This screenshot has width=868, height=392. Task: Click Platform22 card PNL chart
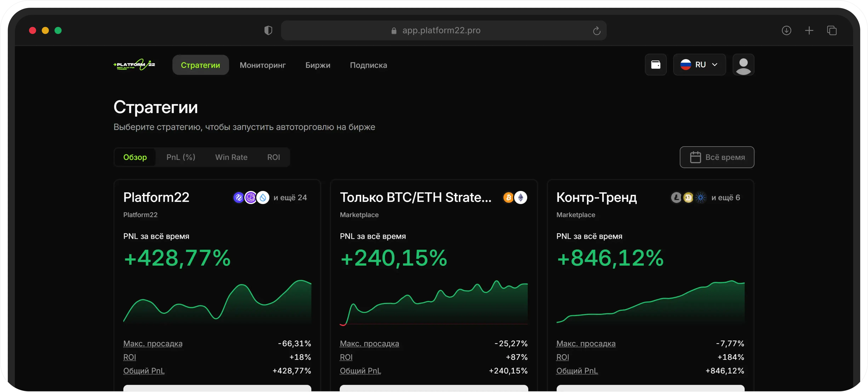pyautogui.click(x=217, y=301)
